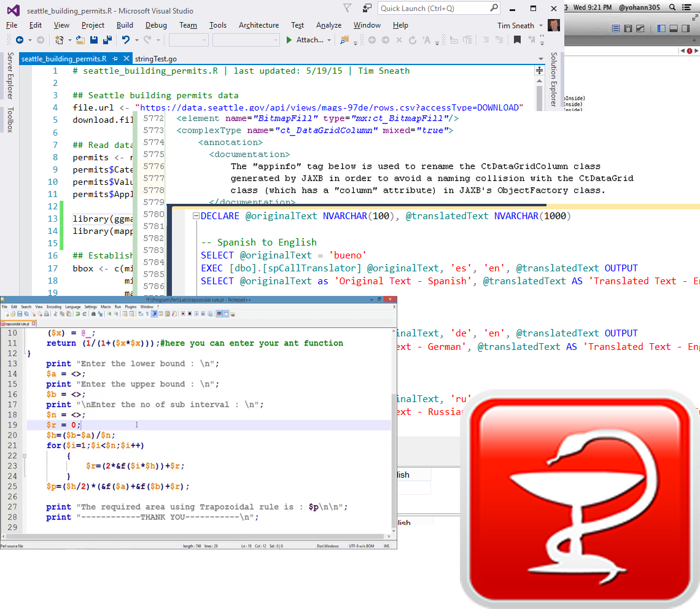700x609 pixels.
Task: Click the Zoom In icon in Notepad++
Action: click(x=109, y=314)
